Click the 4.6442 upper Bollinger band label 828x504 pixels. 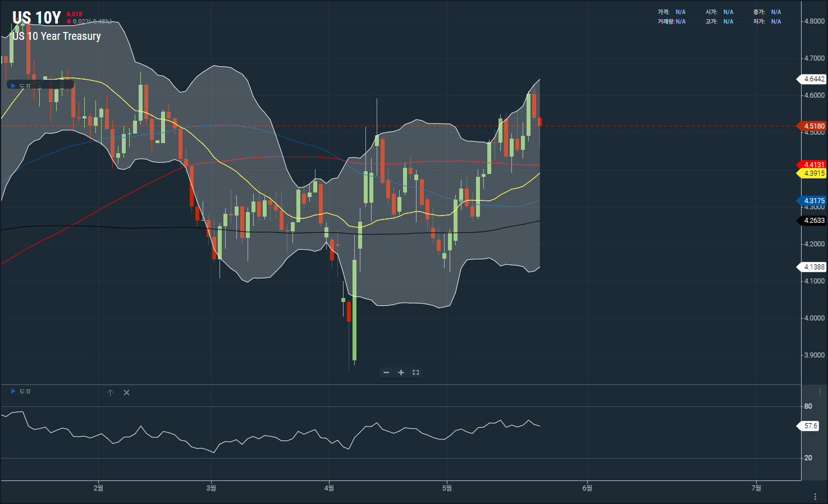(x=813, y=79)
